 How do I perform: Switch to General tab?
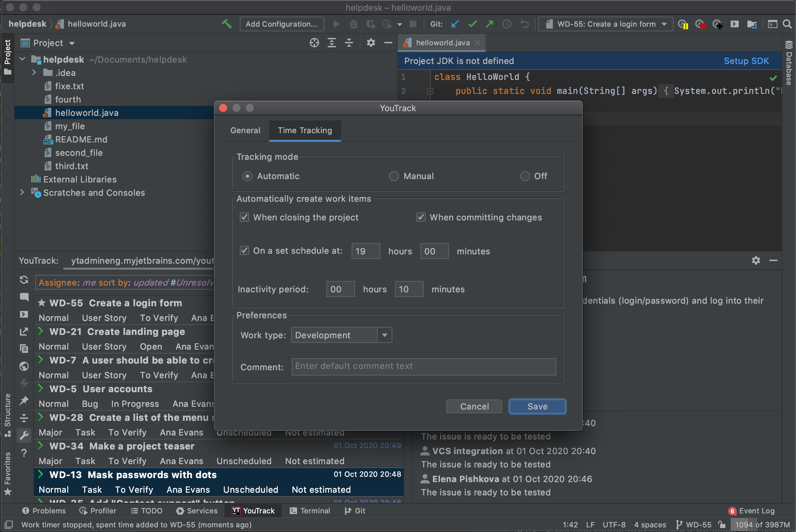[245, 130]
